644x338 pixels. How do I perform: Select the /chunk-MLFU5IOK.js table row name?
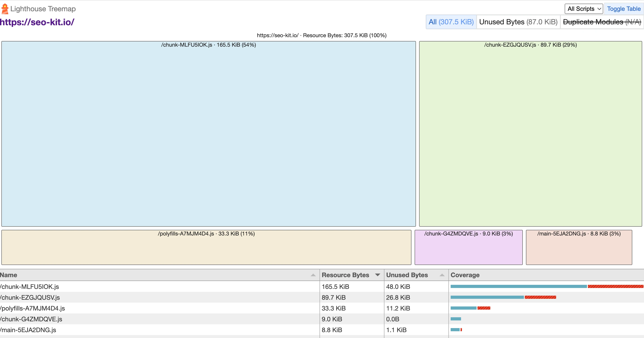tap(30, 286)
